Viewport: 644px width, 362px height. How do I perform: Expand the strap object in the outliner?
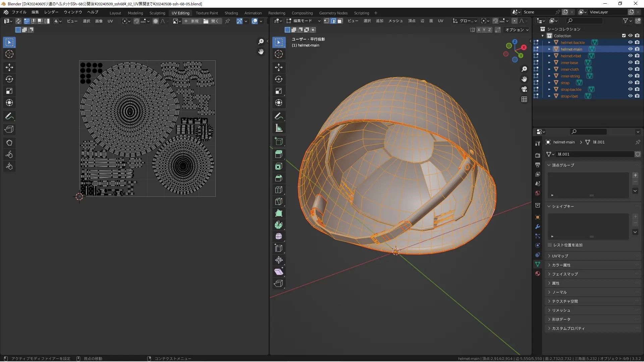(549, 83)
